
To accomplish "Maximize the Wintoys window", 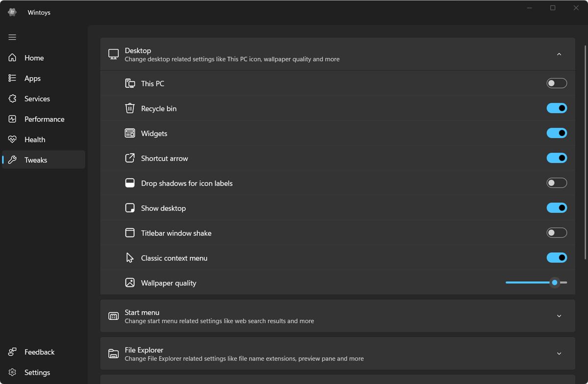I will 553,8.
